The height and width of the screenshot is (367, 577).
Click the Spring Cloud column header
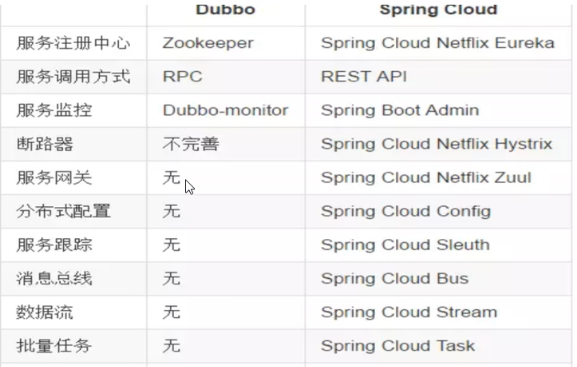click(438, 10)
